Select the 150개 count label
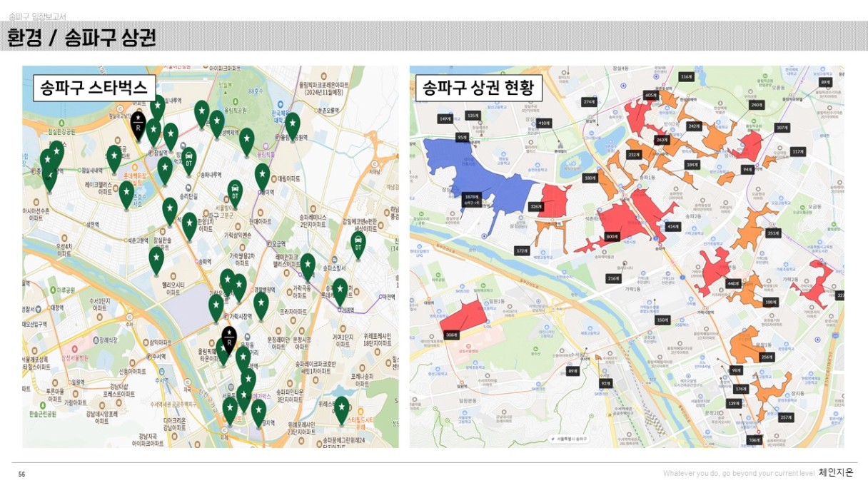Screen dimensions: 868x488 [663, 320]
